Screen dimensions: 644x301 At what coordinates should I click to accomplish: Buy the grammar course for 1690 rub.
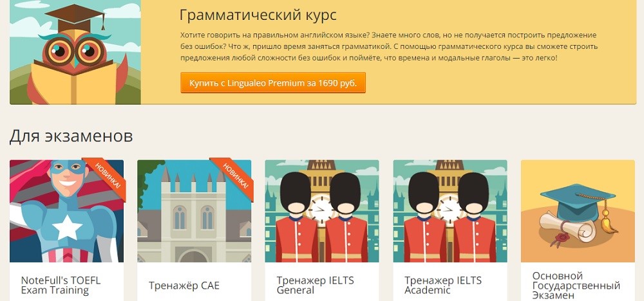[272, 83]
